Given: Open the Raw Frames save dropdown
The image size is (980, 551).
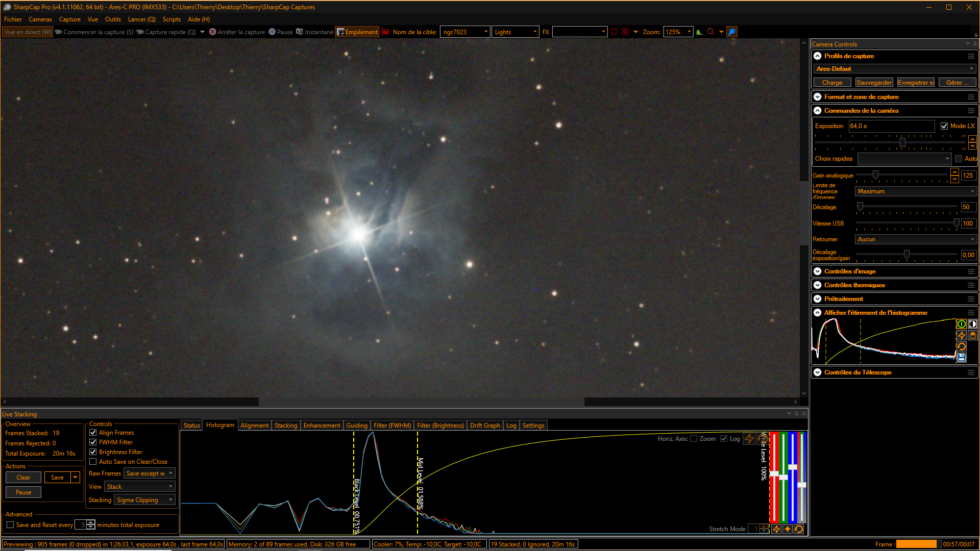Looking at the screenshot, I should pyautogui.click(x=150, y=473).
